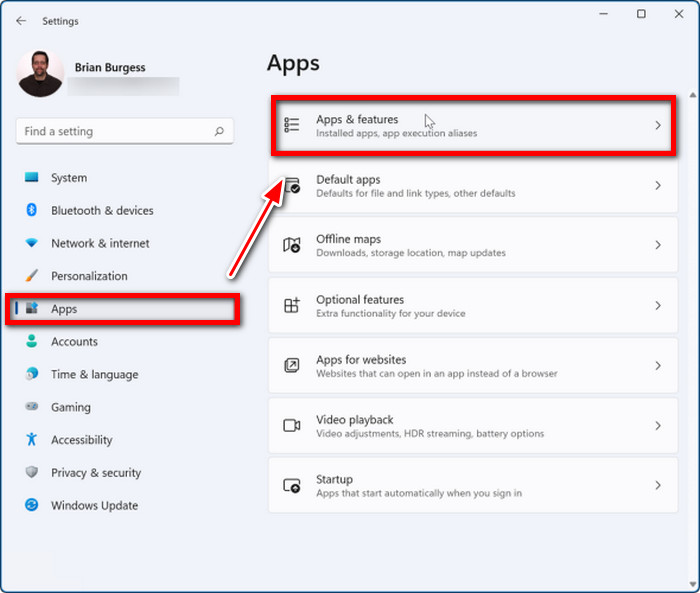700x593 pixels.
Task: Click the Accessibility figure icon
Action: pyautogui.click(x=32, y=439)
